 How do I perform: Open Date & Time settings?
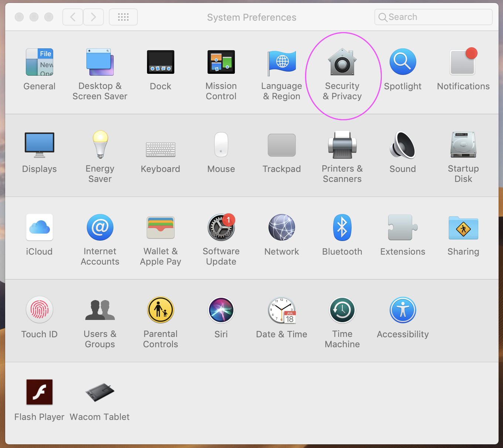pyautogui.click(x=281, y=310)
